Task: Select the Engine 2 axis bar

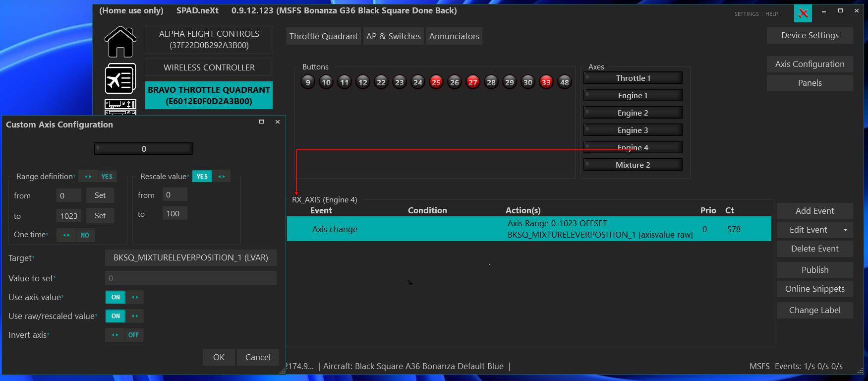Action: click(x=633, y=113)
